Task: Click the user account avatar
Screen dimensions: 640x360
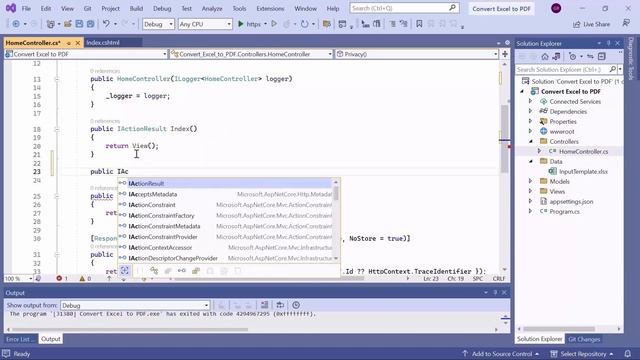Action: click(x=556, y=8)
